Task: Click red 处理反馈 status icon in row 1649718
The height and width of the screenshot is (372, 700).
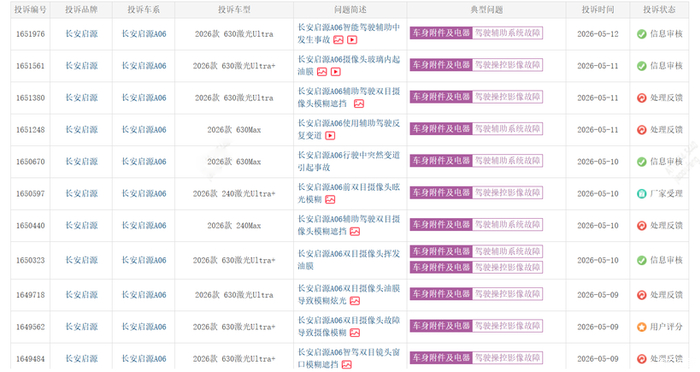Action: 642,295
